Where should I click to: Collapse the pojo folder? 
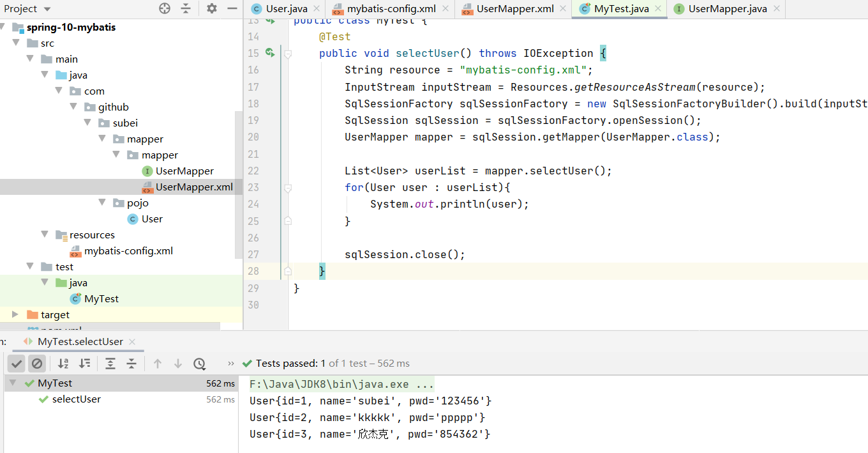click(102, 203)
